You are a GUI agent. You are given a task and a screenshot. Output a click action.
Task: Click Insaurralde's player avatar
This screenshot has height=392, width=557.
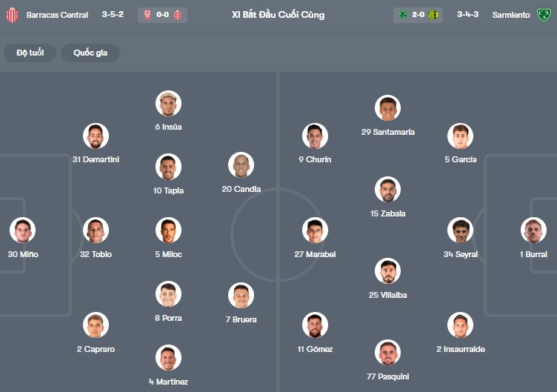(x=460, y=325)
